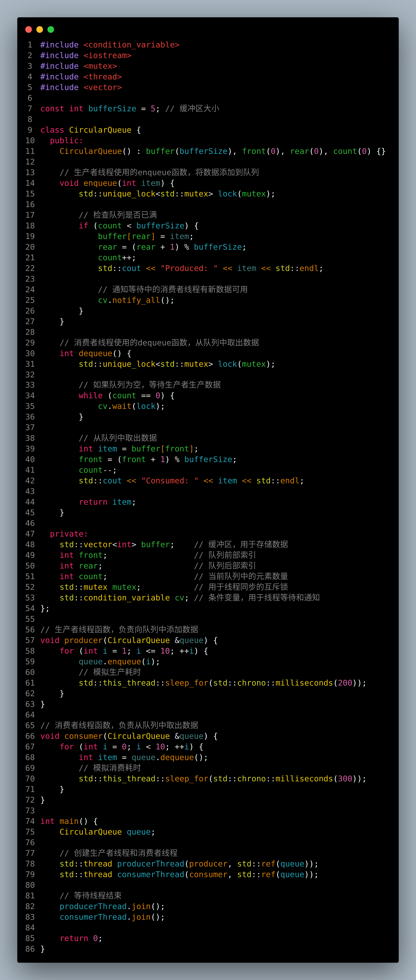416x980 pixels.
Task: Click 'int dequeue() {' signature
Action: [x=95, y=354]
